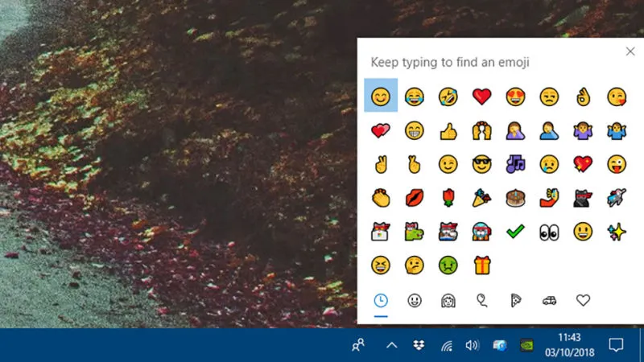
Task: Pick the thumbs up emoji
Action: coord(448,130)
